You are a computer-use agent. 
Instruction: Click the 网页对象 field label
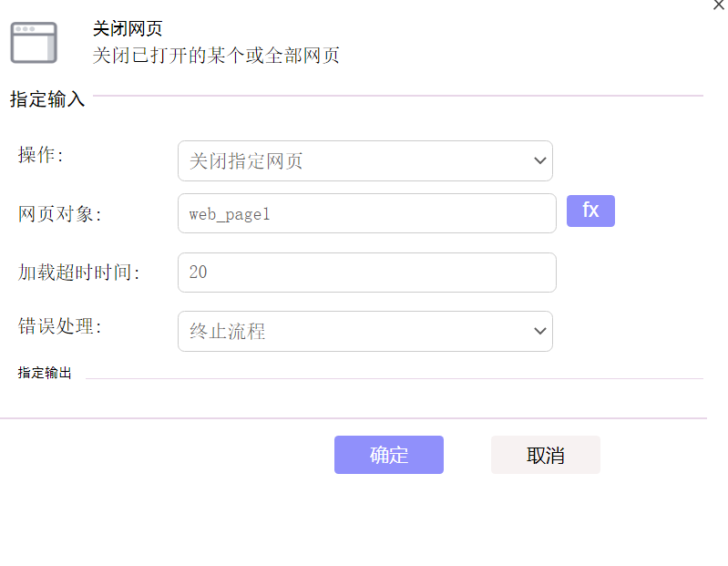pos(59,213)
